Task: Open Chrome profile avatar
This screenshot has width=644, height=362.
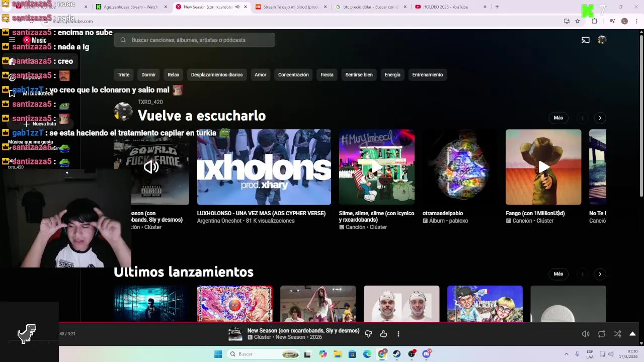Action: pyautogui.click(x=624, y=21)
